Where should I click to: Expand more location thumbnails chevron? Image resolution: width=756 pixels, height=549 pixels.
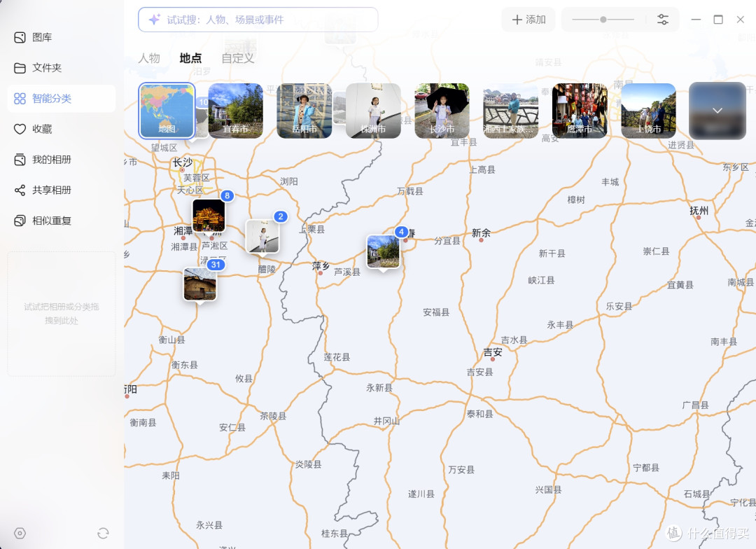tap(717, 111)
